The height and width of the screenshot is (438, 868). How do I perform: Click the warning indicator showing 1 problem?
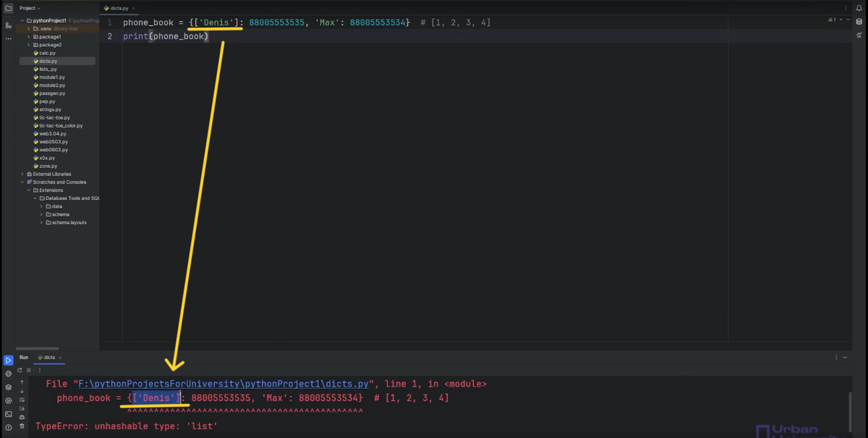(833, 20)
